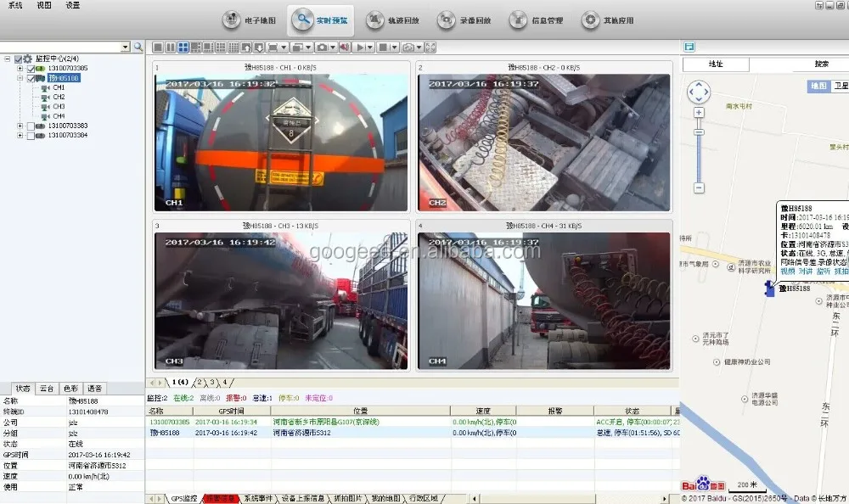Mute audio with the speaker toolbar icon
The width and height of the screenshot is (849, 504).
pyautogui.click(x=344, y=48)
